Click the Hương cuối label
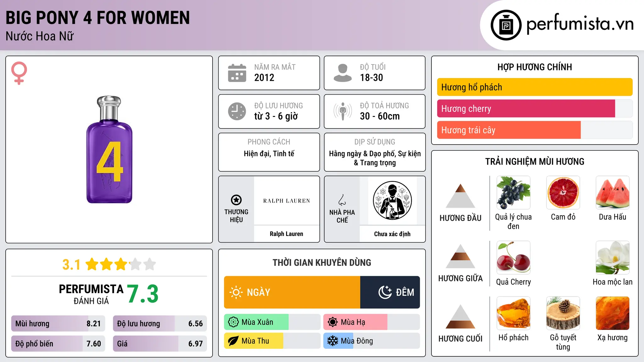Screen dimensions: 644x362 [460, 339]
